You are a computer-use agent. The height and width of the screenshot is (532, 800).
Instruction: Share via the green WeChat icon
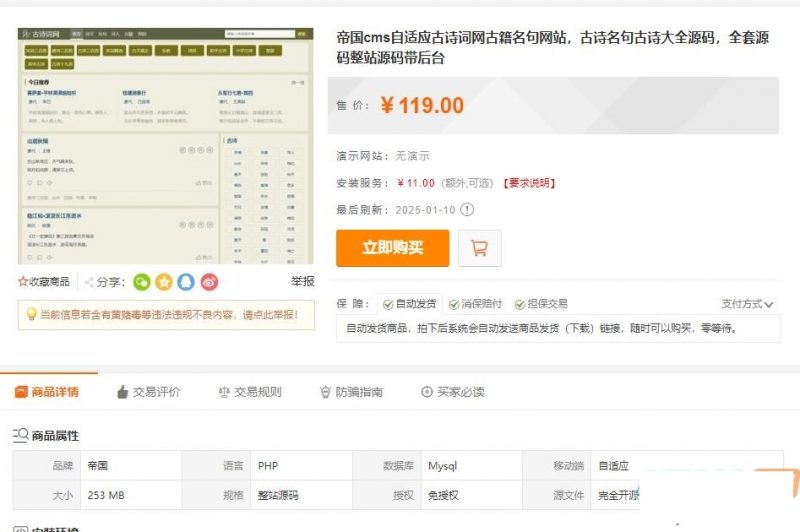click(142, 282)
